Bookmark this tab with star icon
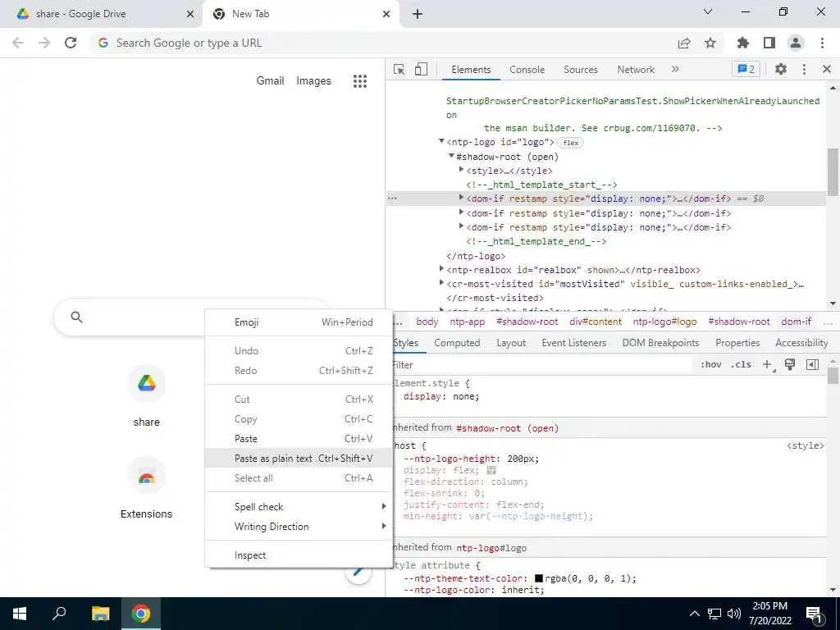 point(710,43)
